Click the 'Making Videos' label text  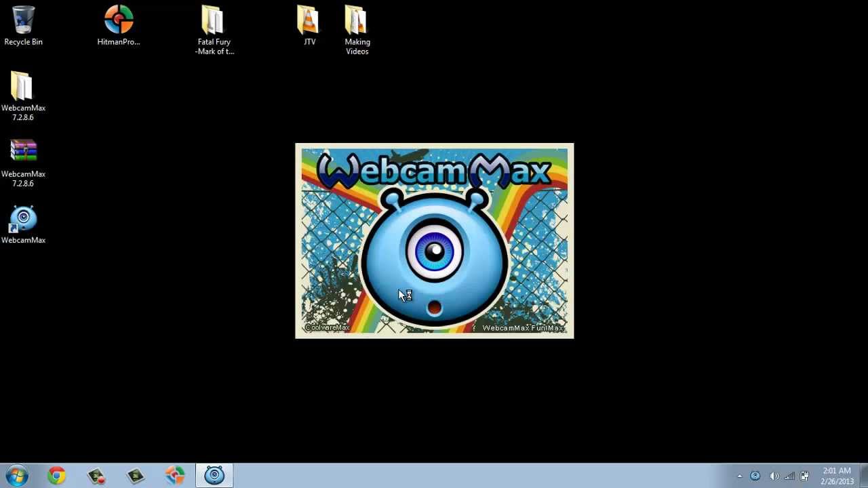point(357,47)
